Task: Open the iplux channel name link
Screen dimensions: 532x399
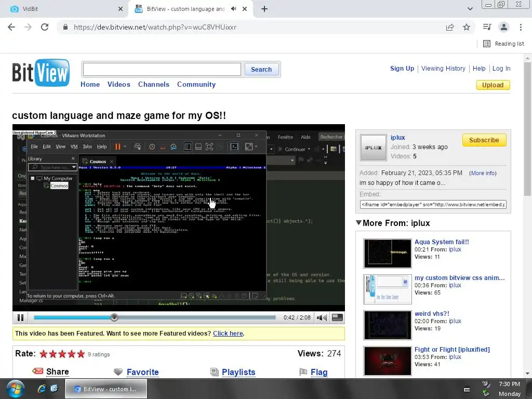Action: (x=397, y=137)
